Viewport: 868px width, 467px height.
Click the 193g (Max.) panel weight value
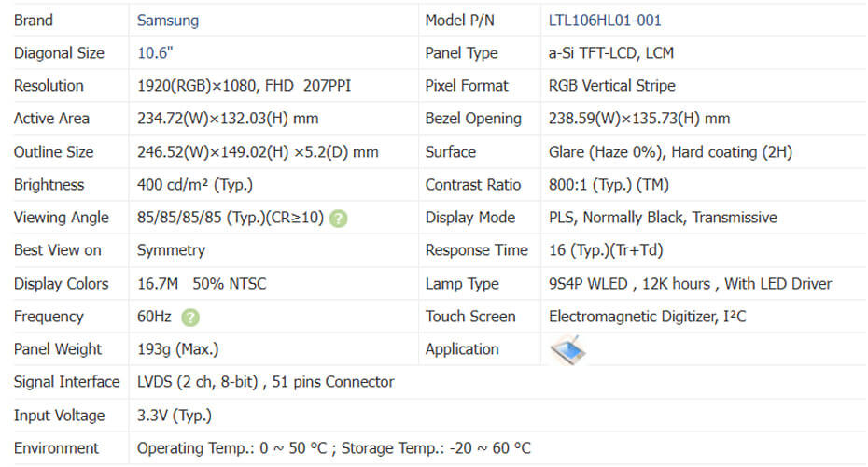pos(178,349)
